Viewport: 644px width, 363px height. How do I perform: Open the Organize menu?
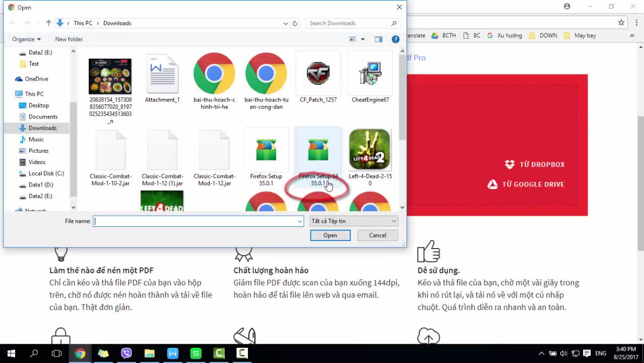click(27, 39)
